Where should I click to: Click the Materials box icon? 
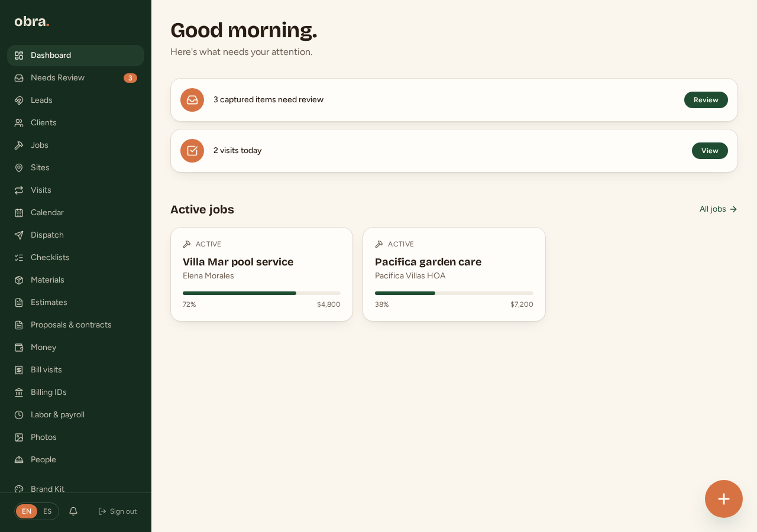pyautogui.click(x=19, y=280)
